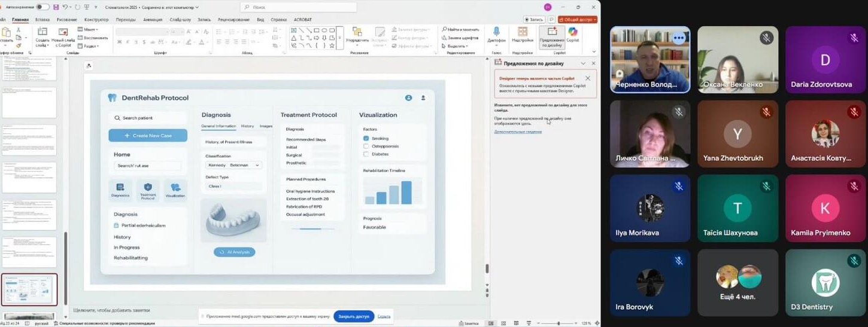This screenshot has height=327, width=868.
Task: Click the Save icon in the title bar
Action: (x=56, y=7)
